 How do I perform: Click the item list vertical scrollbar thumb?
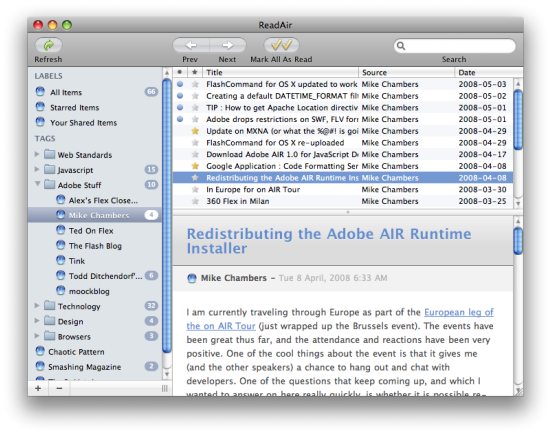pyautogui.click(x=518, y=120)
